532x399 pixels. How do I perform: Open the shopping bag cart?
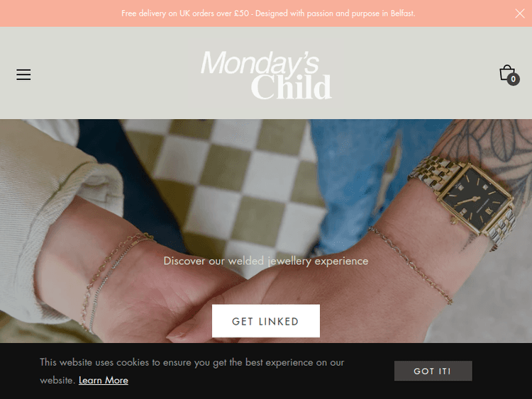click(507, 72)
